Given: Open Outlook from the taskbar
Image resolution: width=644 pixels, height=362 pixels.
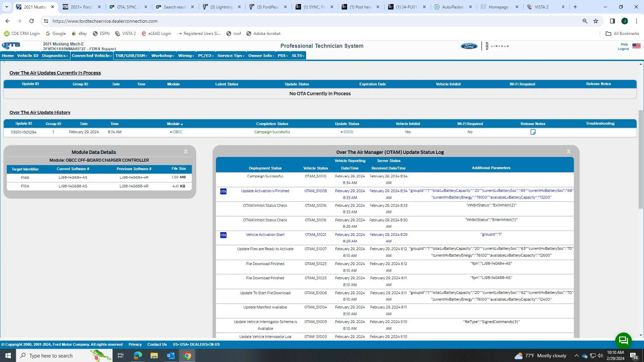Looking at the screenshot, I should pos(170,356).
